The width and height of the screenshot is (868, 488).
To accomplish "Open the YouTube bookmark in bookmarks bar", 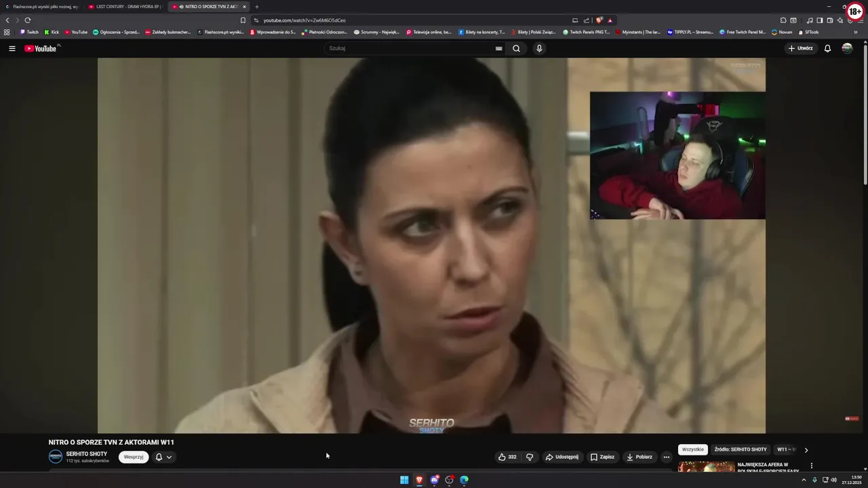I will [x=77, y=32].
